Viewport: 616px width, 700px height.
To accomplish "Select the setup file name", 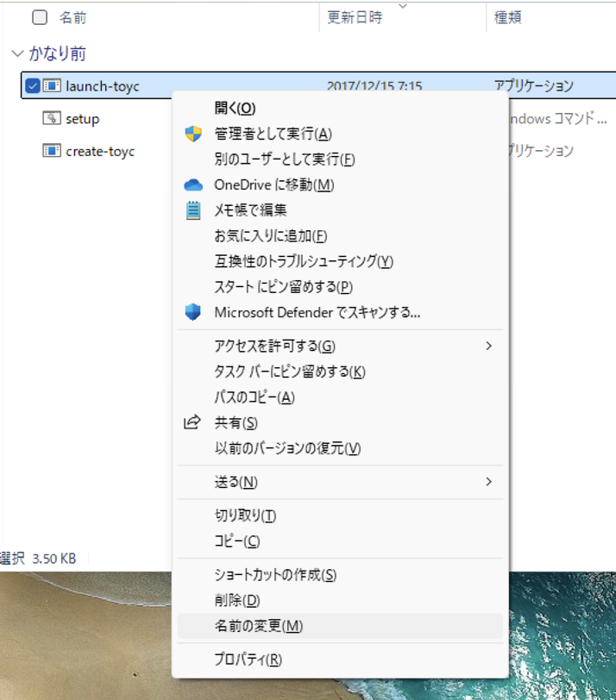I will coord(83,119).
